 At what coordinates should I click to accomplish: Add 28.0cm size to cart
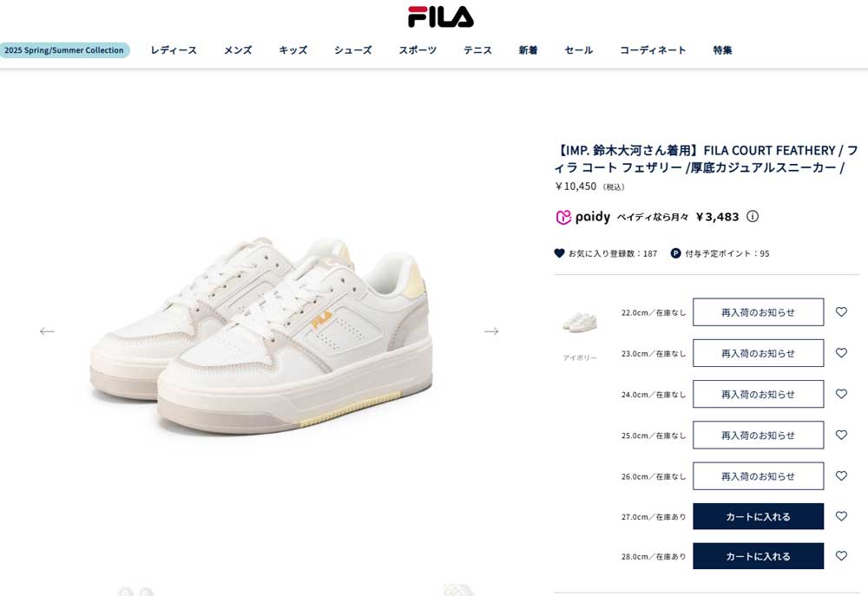point(758,556)
